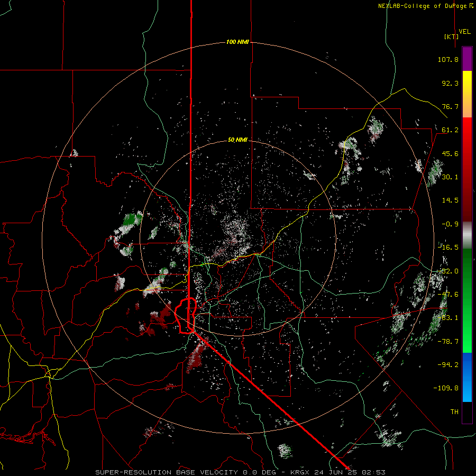The image size is (476, 476).
Task: Click the 100 NMI range ring label
Action: [x=237, y=42]
